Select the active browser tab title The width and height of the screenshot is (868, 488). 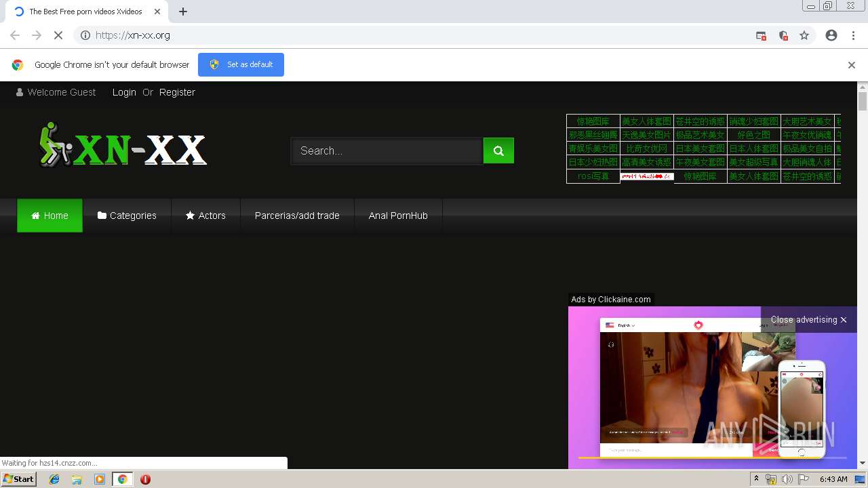[85, 12]
